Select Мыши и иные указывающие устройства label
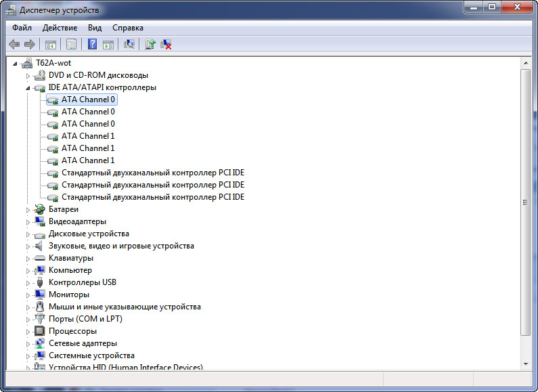The image size is (538, 392). (x=125, y=307)
